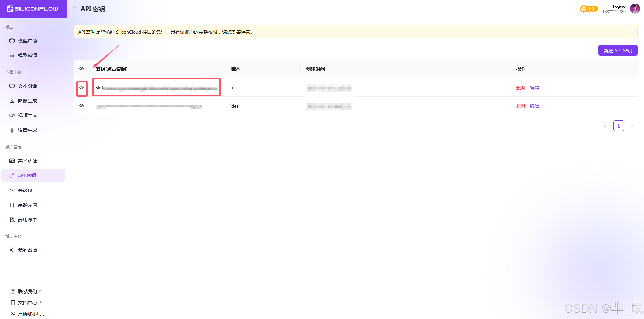
Task: Edit the test API key
Action: pos(534,88)
